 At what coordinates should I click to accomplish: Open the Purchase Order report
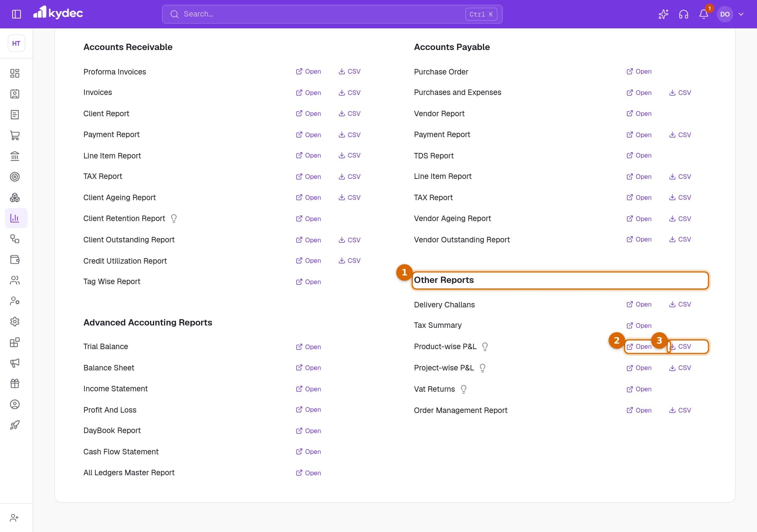point(639,72)
